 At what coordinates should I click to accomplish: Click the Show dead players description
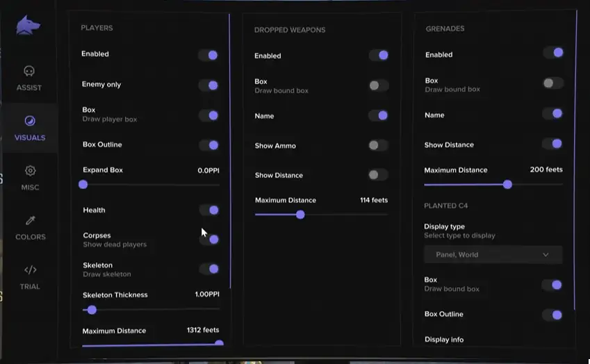point(115,245)
